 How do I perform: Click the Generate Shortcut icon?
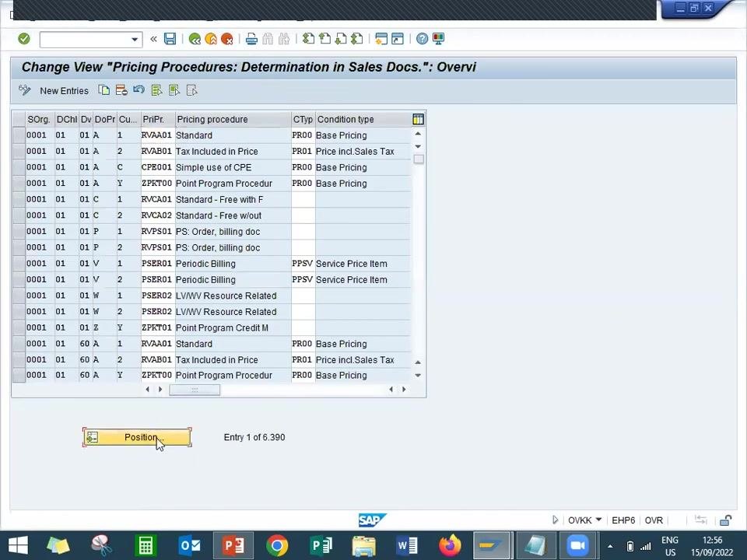pyautogui.click(x=398, y=39)
